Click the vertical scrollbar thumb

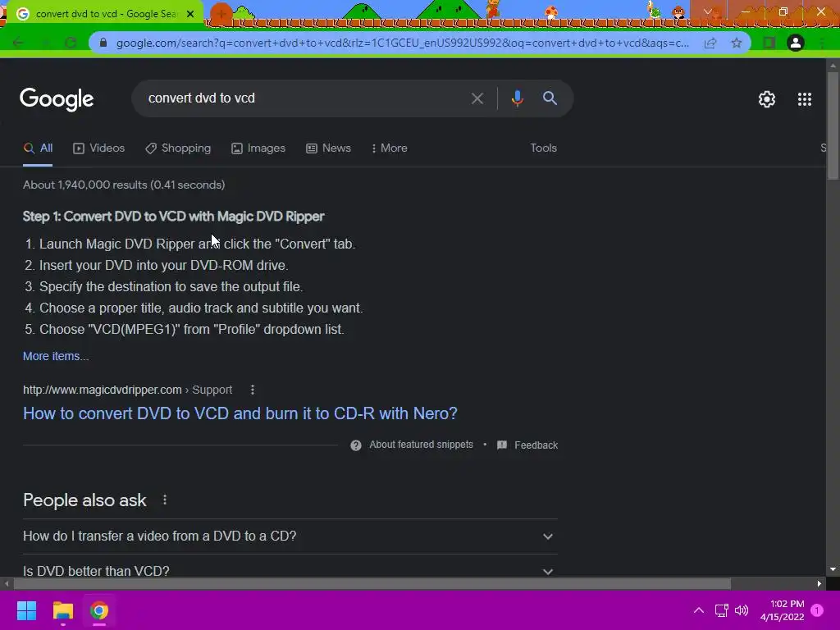833,126
